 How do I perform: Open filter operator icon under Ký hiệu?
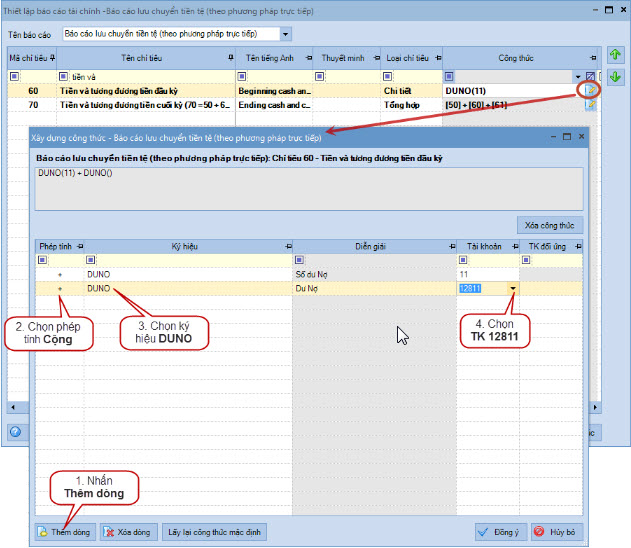91,260
